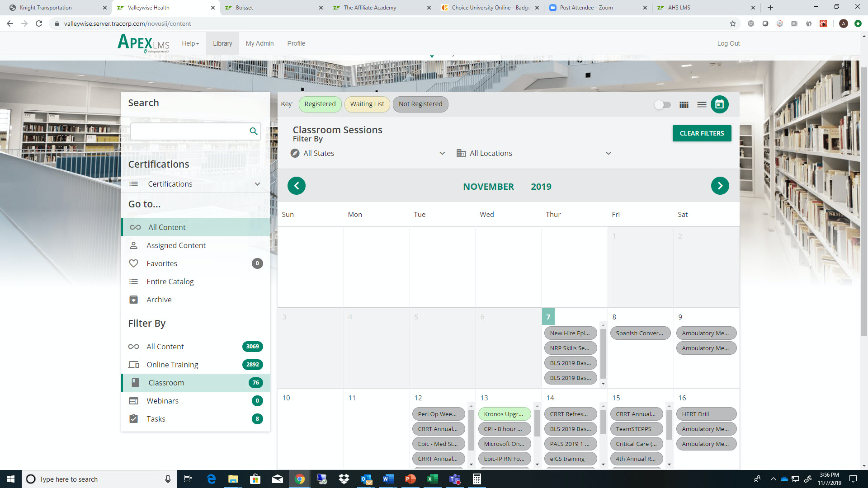Go back to the previous month

pyautogui.click(x=297, y=185)
